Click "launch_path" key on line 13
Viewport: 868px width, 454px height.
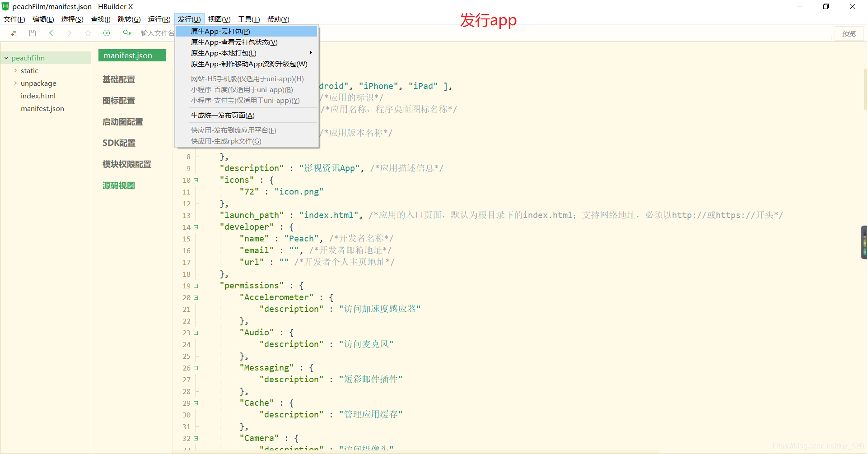252,215
